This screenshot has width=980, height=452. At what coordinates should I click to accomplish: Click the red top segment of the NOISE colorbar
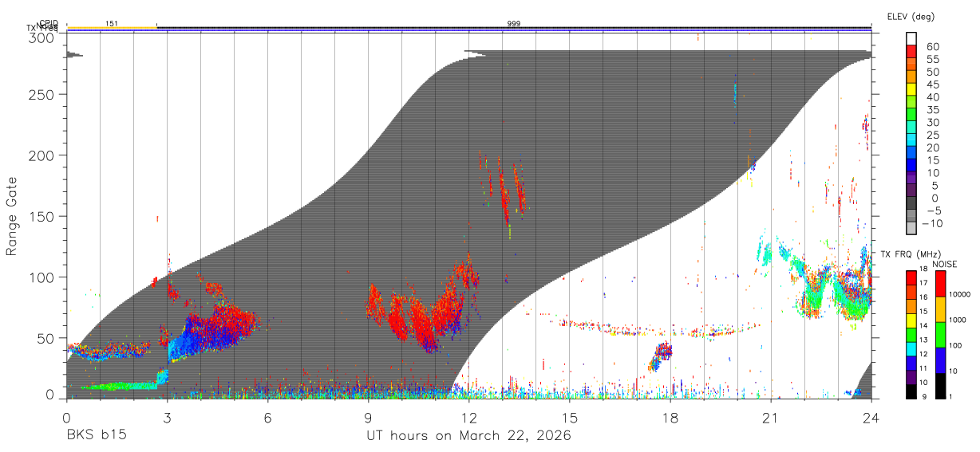[940, 284]
